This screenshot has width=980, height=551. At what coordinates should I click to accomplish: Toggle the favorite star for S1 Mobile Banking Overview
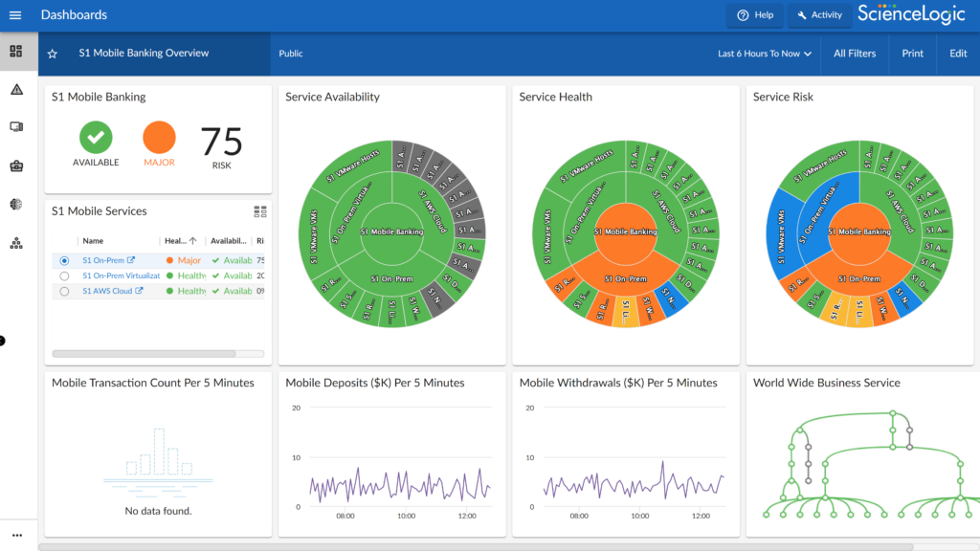[53, 54]
